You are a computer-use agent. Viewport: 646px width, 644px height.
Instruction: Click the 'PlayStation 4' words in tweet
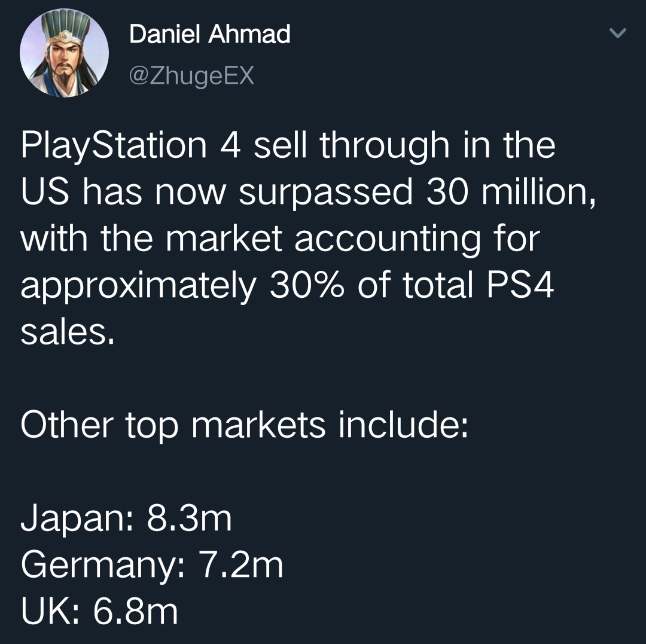[x=130, y=146]
